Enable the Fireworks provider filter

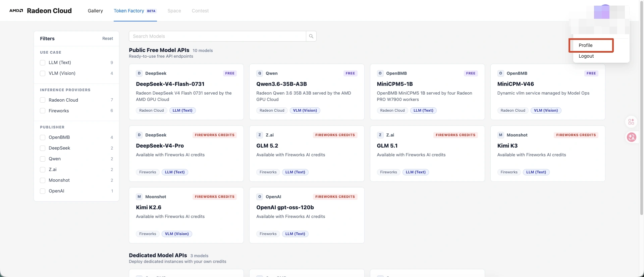(43, 111)
